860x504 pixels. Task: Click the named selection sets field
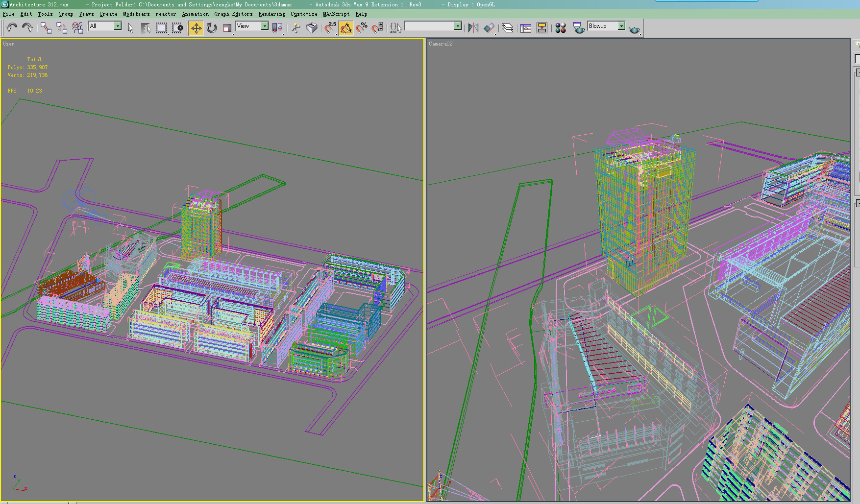click(429, 26)
